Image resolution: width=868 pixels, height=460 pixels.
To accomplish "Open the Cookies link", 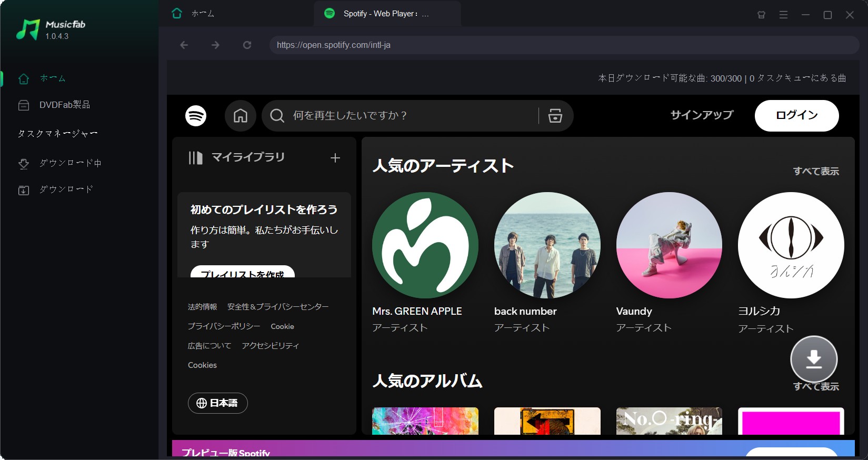I will (202, 365).
